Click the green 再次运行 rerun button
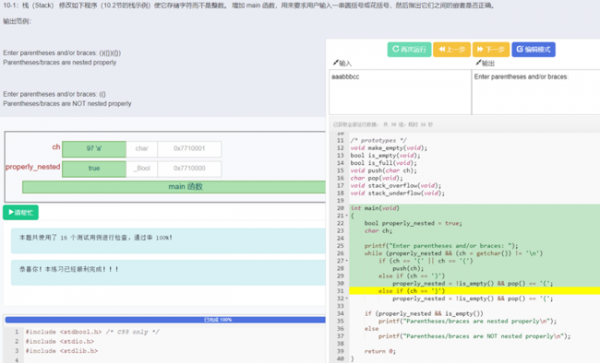The height and width of the screenshot is (363, 600). coord(409,49)
